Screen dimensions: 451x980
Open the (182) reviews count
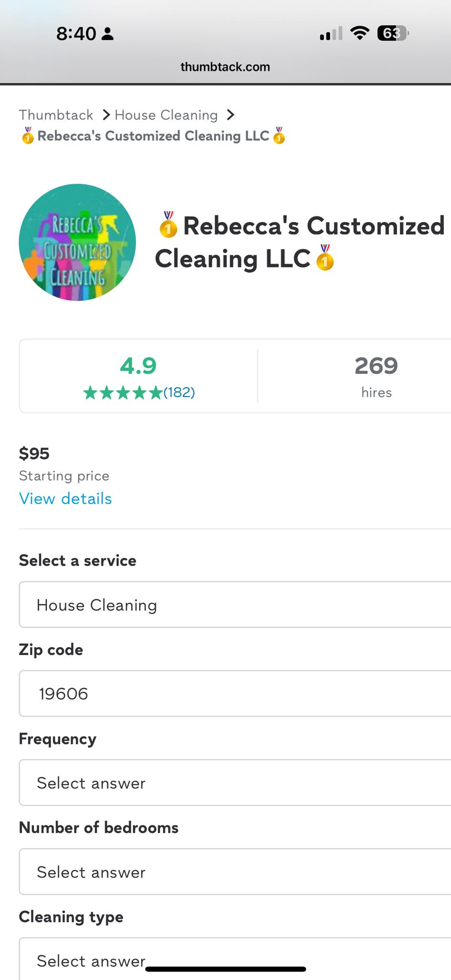[x=179, y=392]
